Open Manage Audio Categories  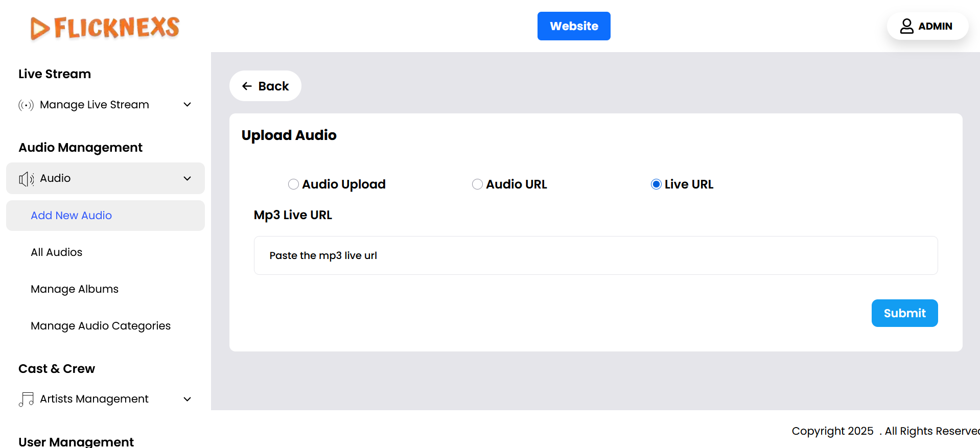(101, 326)
